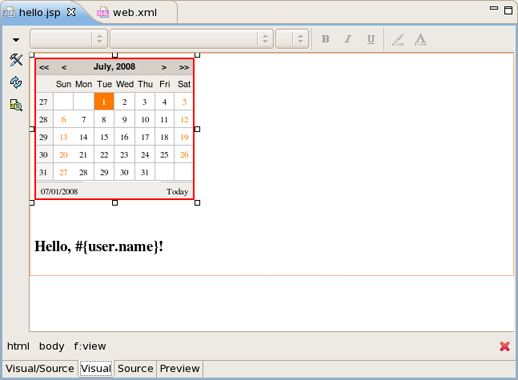Image resolution: width=518 pixels, height=380 pixels.
Task: Click the Bold formatting icon
Action: pos(325,39)
